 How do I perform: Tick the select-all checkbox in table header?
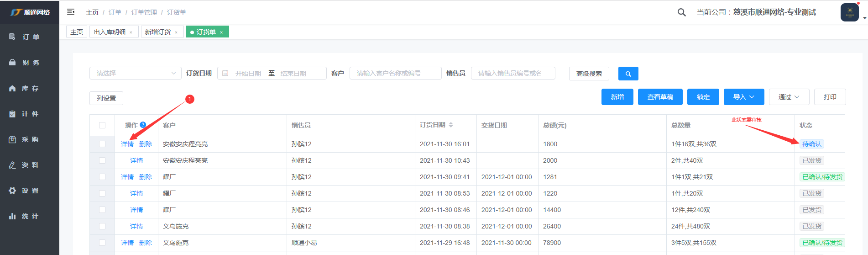coord(102,125)
